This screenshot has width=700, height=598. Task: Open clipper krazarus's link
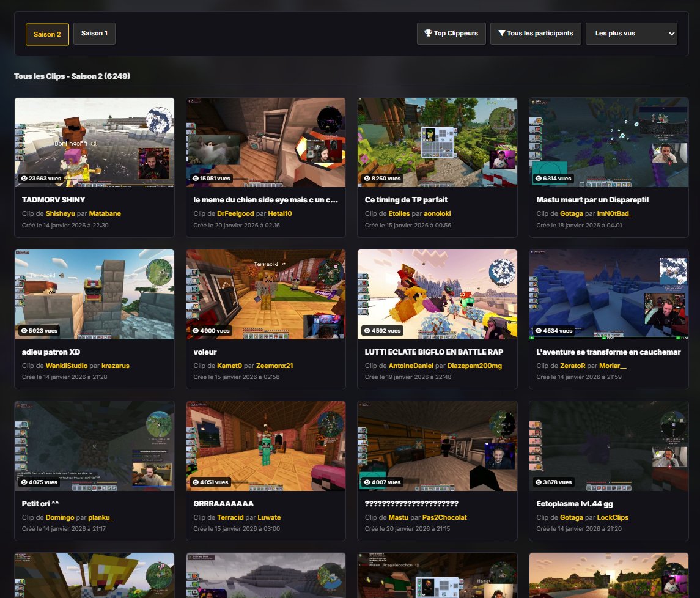click(115, 366)
